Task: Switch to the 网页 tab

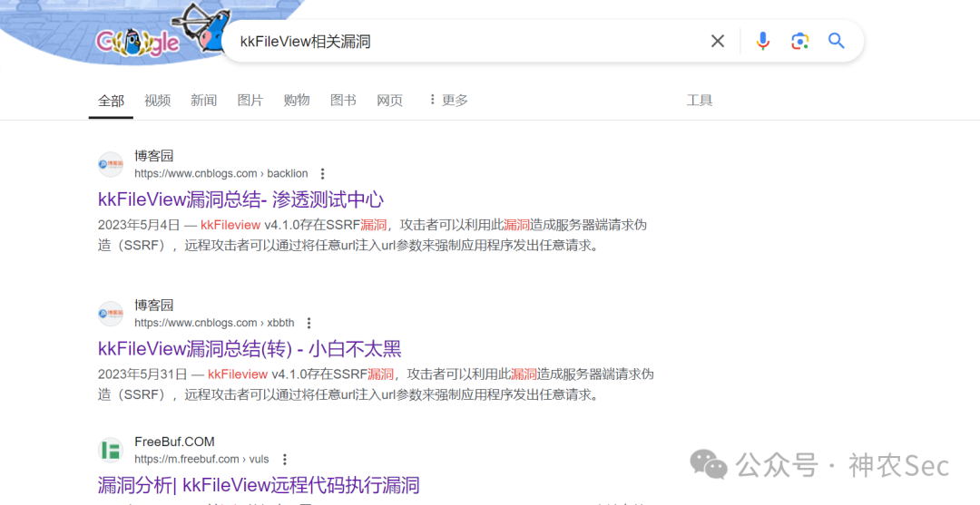Action: point(389,101)
